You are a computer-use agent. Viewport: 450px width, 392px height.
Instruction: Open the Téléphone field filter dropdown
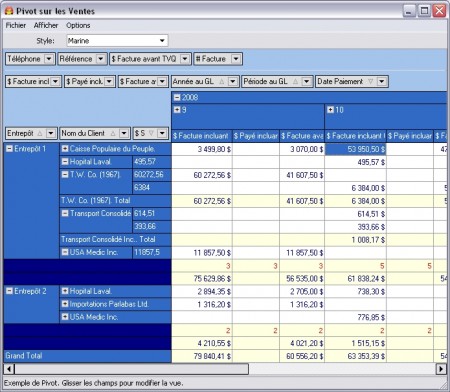coord(49,59)
